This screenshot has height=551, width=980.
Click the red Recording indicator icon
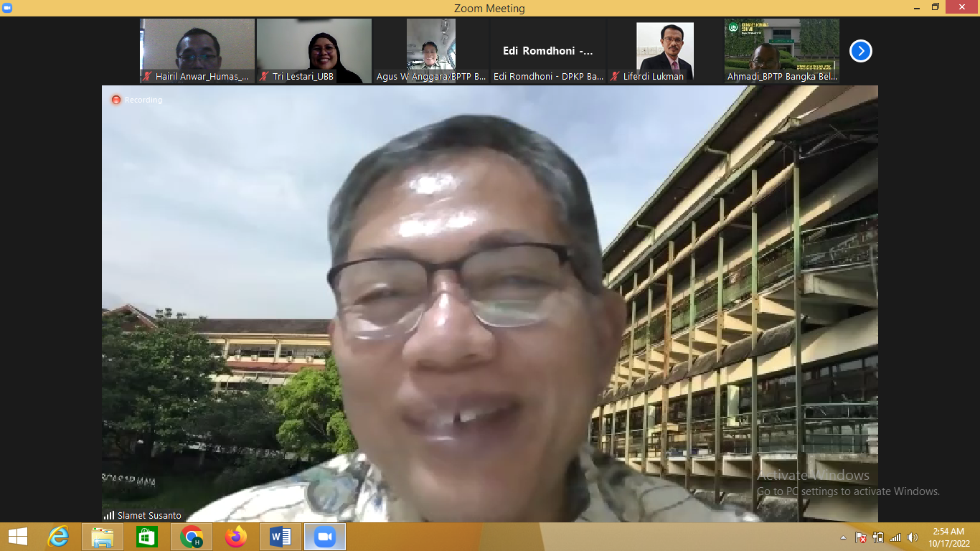(116, 100)
